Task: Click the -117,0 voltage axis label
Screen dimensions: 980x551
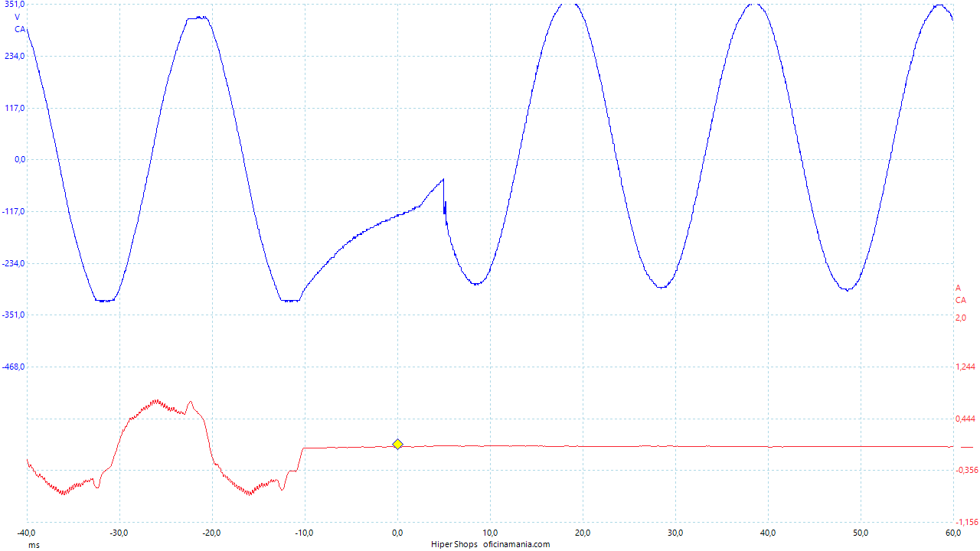Action: coord(12,212)
